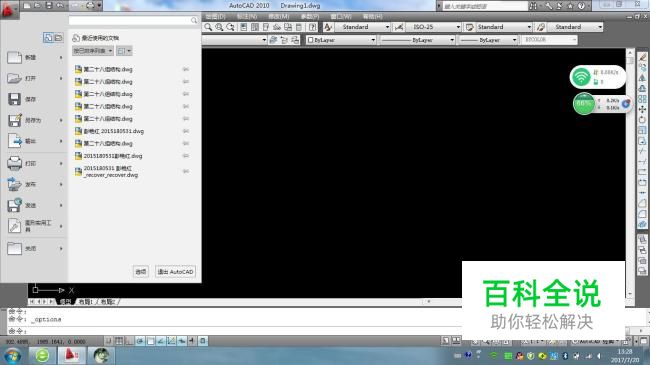
Task: Open the 标注(N) menu
Action: [x=247, y=17]
